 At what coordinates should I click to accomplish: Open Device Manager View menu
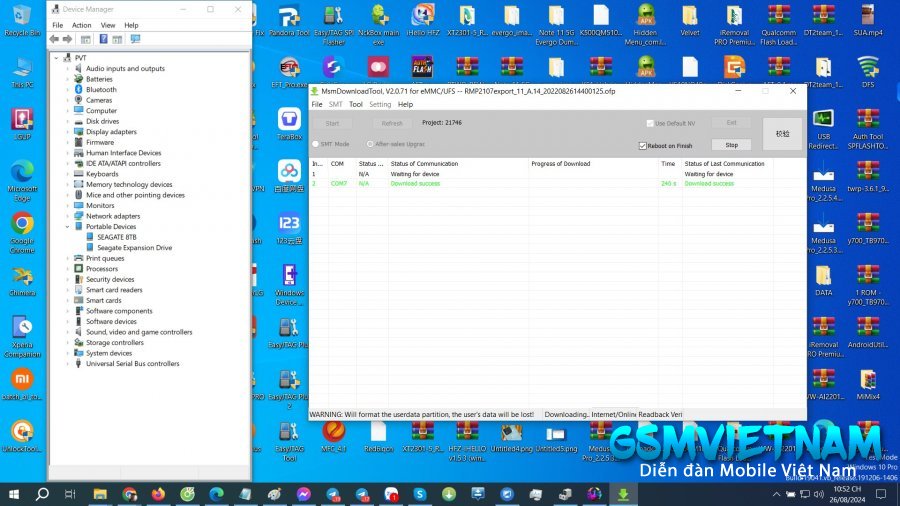point(108,25)
